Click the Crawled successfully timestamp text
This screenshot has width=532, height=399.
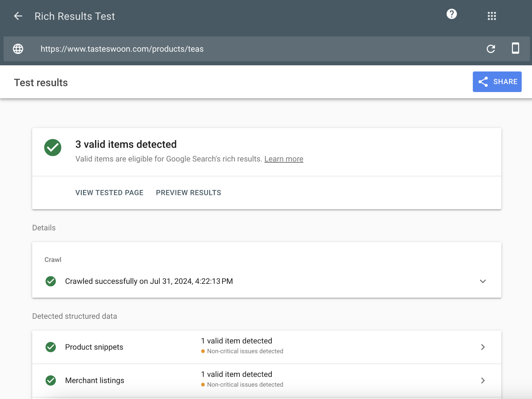tap(149, 281)
